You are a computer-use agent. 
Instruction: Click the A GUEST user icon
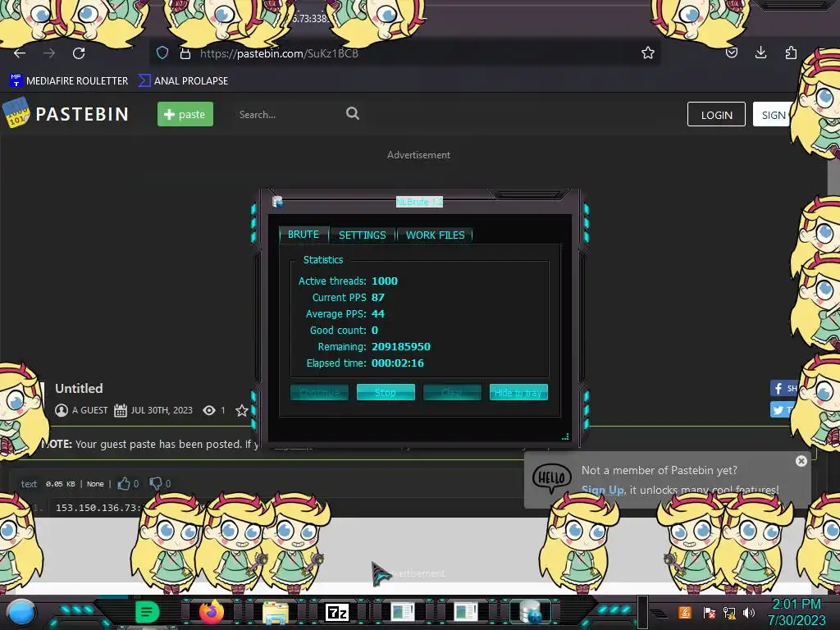[62, 410]
